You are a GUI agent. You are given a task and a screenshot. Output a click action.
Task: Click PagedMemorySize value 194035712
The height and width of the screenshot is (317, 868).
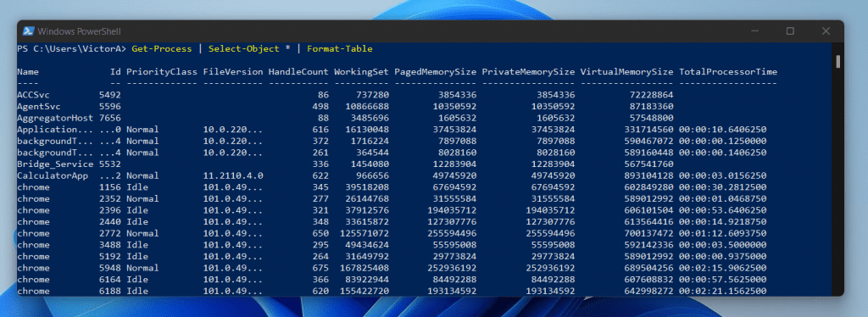click(452, 210)
